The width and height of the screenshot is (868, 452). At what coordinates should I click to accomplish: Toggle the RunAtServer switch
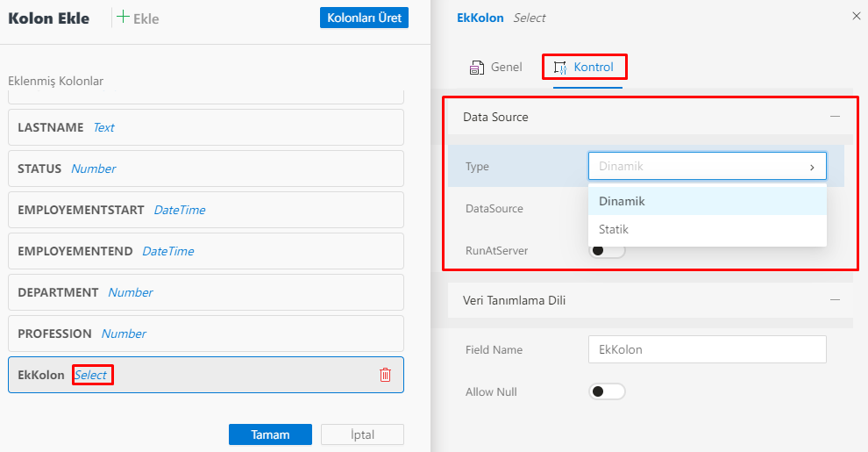pyautogui.click(x=607, y=250)
